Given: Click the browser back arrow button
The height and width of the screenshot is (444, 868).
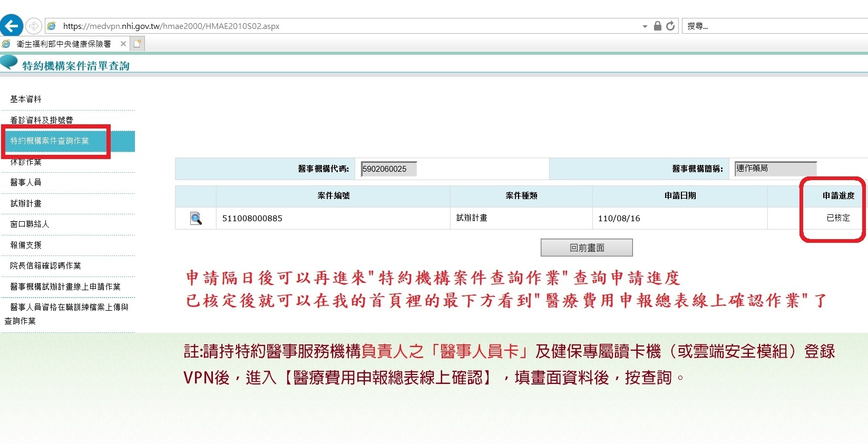Looking at the screenshot, I should tap(11, 26).
